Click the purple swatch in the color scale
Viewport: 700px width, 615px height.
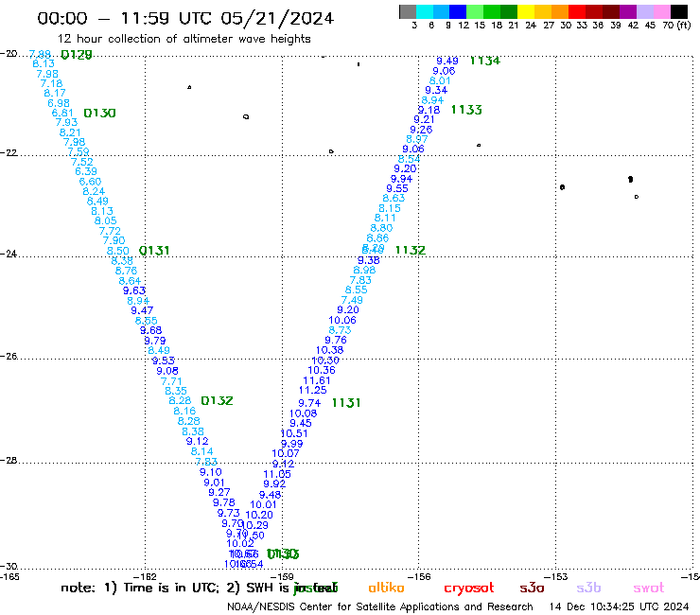(x=628, y=11)
